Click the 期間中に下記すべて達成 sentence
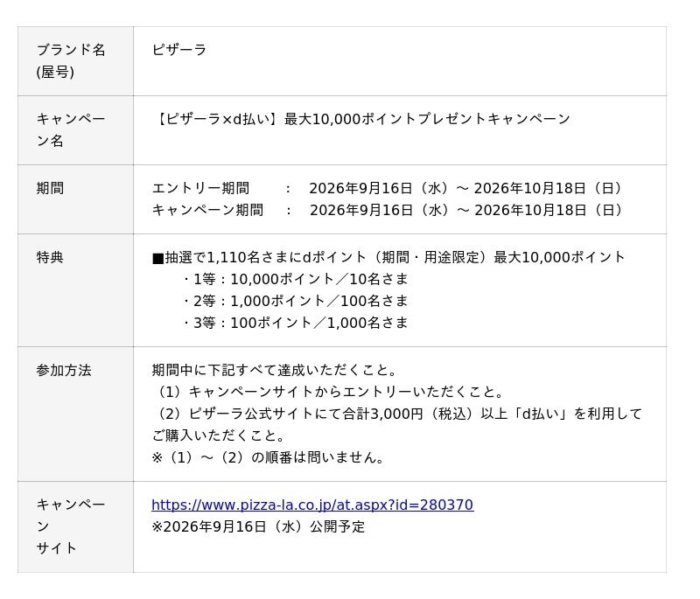 [x=275, y=370]
